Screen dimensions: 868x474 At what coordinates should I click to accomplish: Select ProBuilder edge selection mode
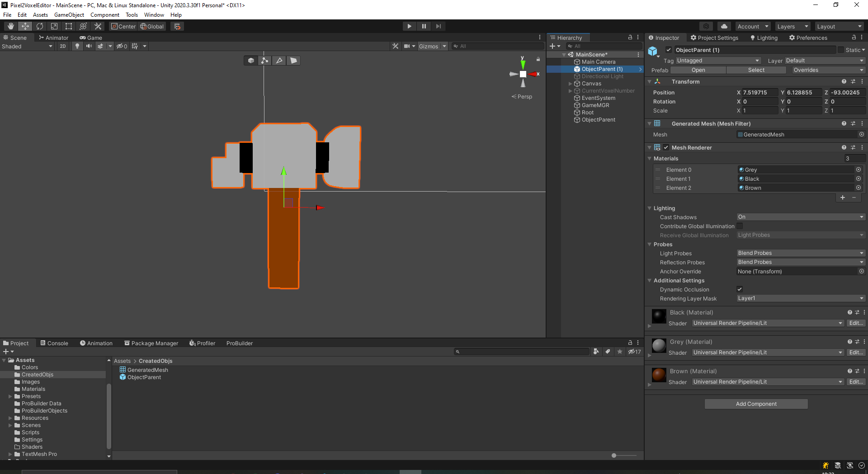(279, 61)
